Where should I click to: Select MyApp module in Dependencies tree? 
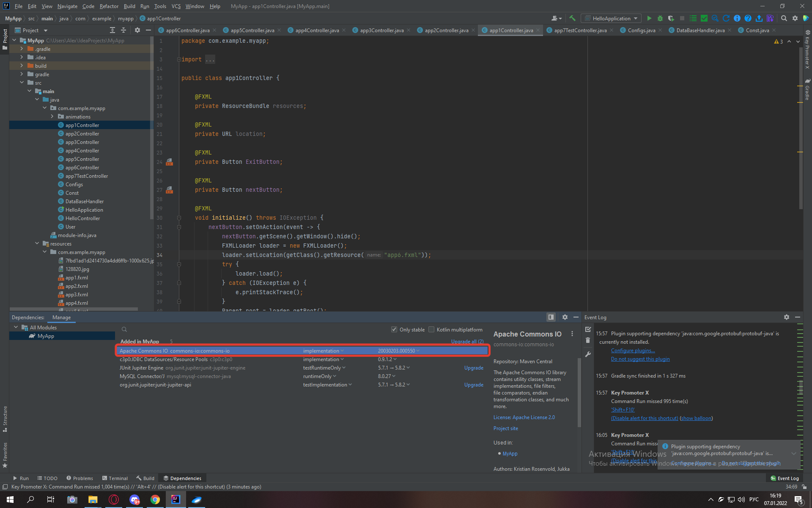point(62,336)
